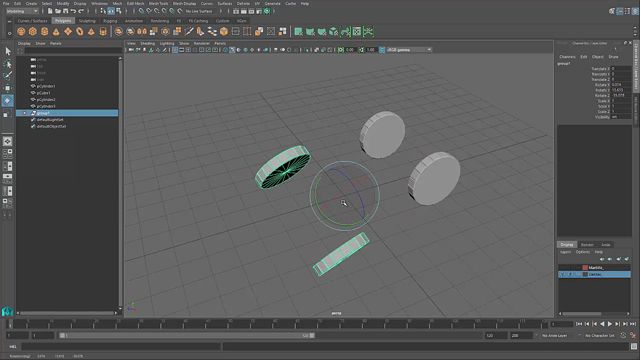Open the sRGB gamma view transform dropdown
640x360 pixels.
pos(409,50)
